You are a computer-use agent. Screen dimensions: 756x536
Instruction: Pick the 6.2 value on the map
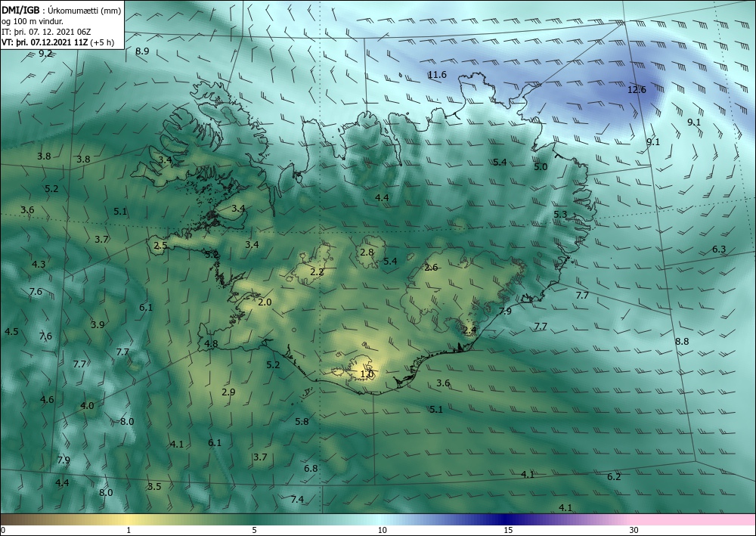click(614, 477)
